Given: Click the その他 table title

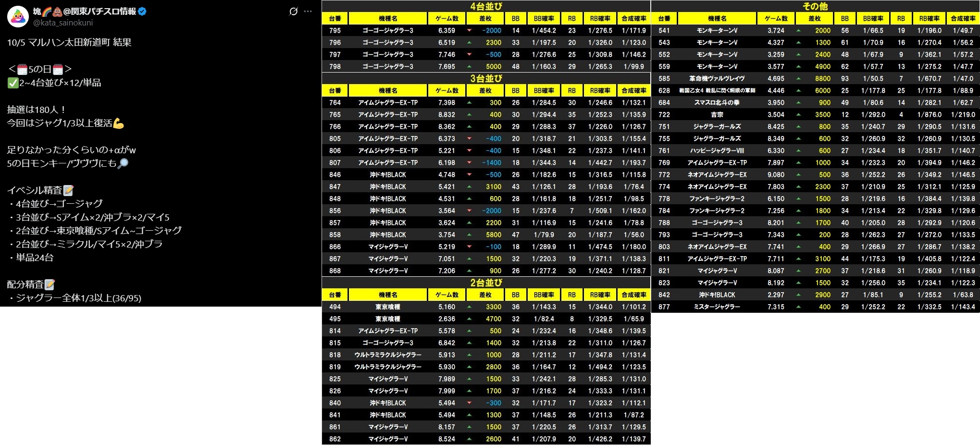Looking at the screenshot, I should tap(815, 6).
